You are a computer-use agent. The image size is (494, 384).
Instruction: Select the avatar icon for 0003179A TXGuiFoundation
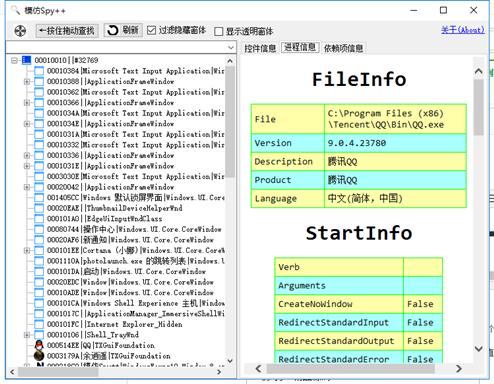click(x=39, y=356)
